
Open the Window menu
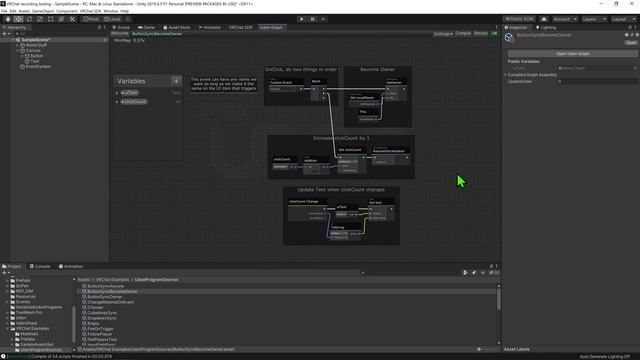pyautogui.click(x=111, y=11)
